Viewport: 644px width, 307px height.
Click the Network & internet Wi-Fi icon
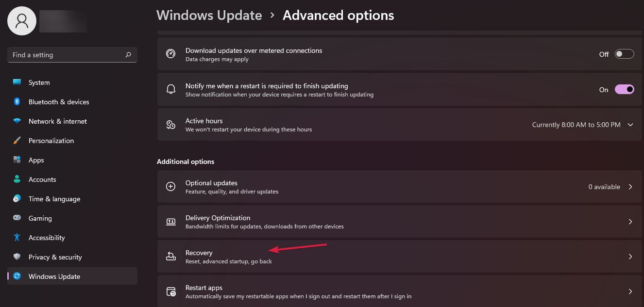click(x=17, y=121)
